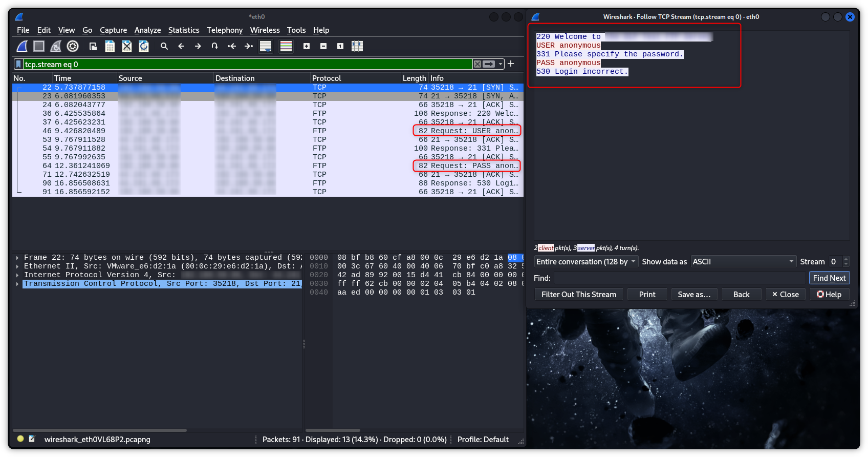
Task: Go back in packet history
Action: (181, 46)
